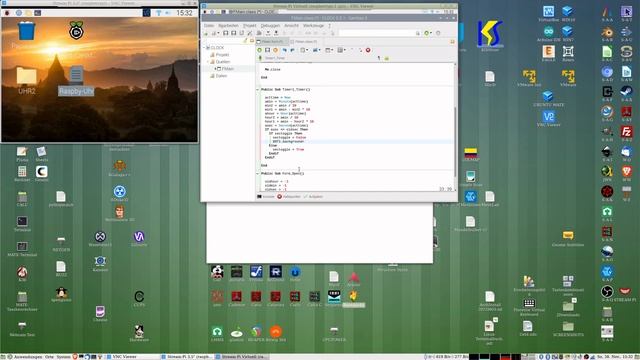Click the raspberry menu icon in left VNC window

7,13
